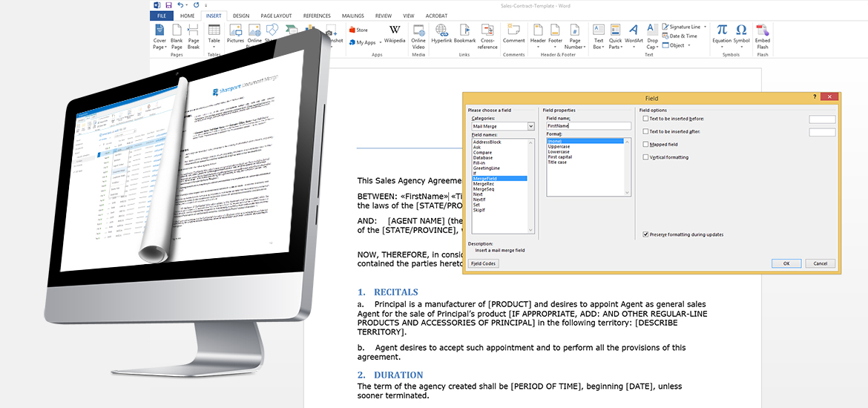Choose 'Uppercase' in Format list
The width and height of the screenshot is (868, 408).
coord(559,147)
